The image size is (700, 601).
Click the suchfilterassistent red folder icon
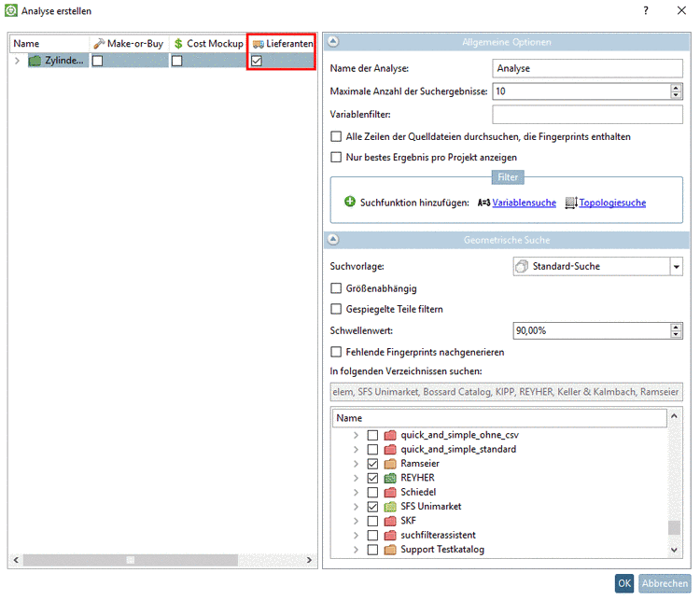tap(390, 535)
